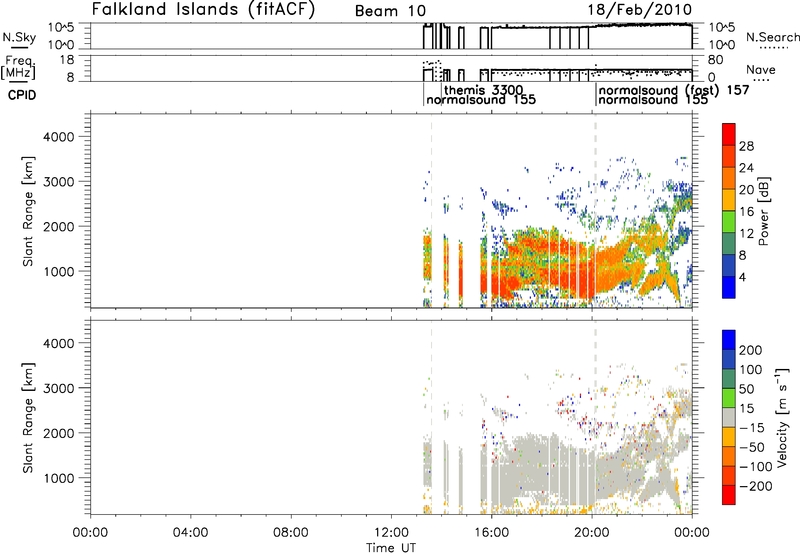Click the 'N.Sky' legend label

tap(19, 37)
